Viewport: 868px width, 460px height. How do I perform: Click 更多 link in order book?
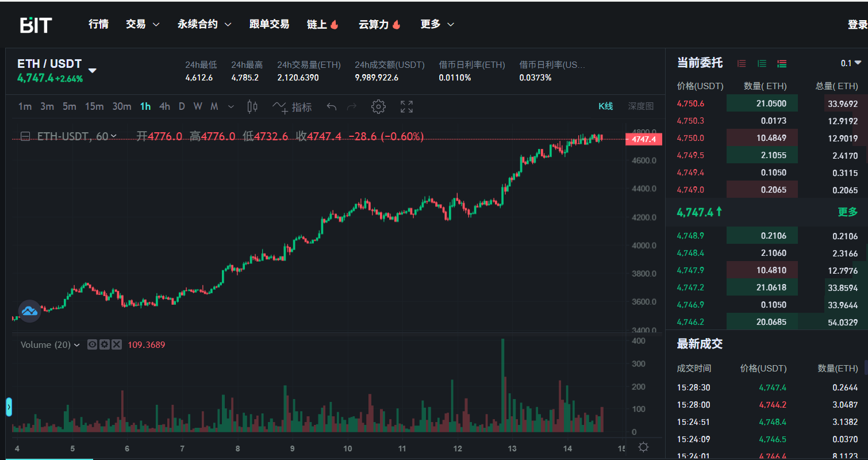pyautogui.click(x=847, y=212)
